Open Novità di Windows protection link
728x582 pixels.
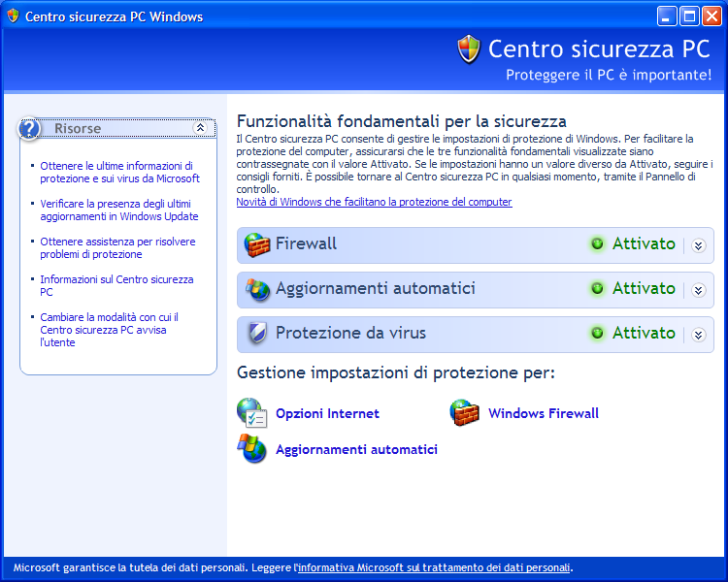tap(374, 202)
